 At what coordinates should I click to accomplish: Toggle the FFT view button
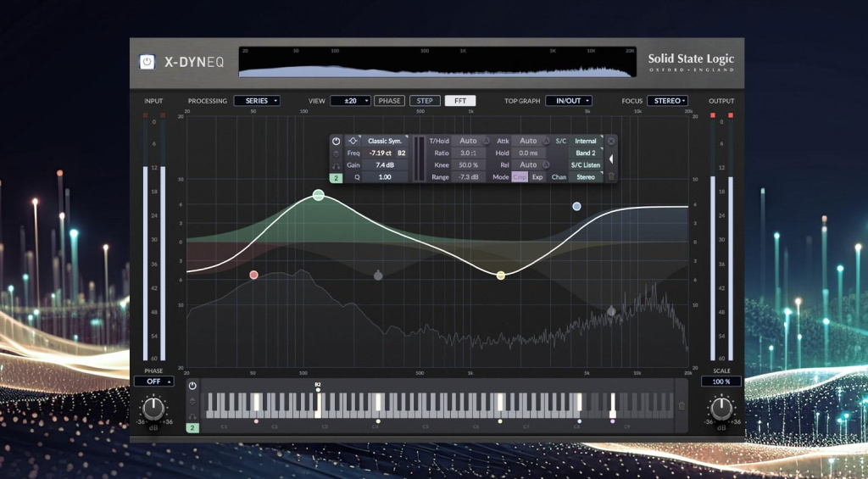(460, 101)
